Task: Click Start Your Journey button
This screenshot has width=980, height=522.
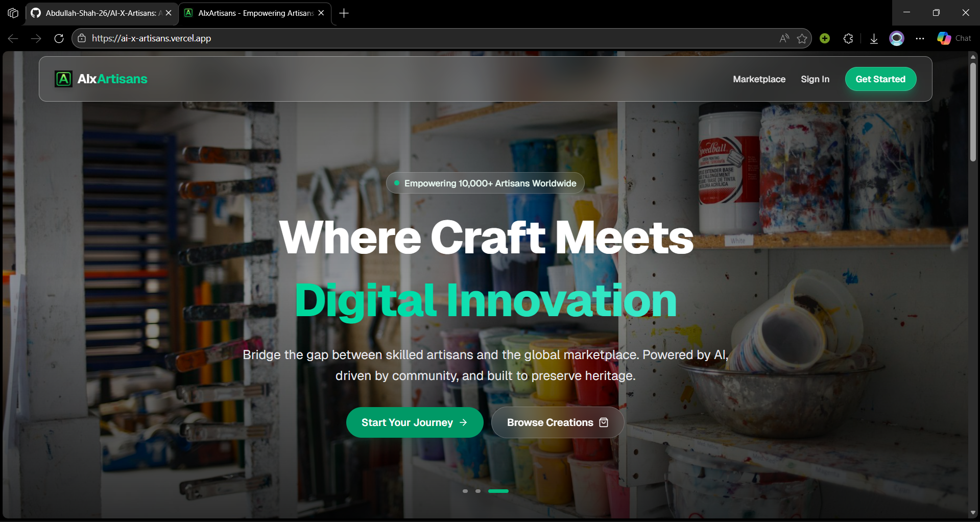Action: 415,422
